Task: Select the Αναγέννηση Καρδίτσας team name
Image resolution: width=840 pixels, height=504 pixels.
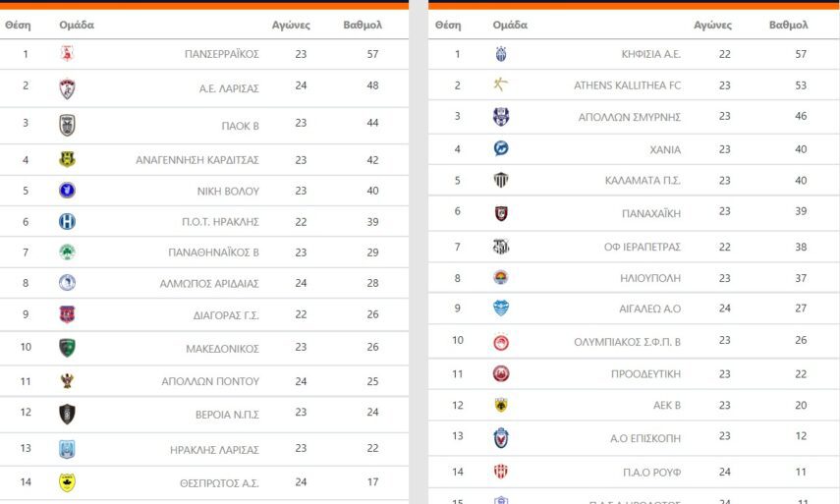Action: pos(197,160)
